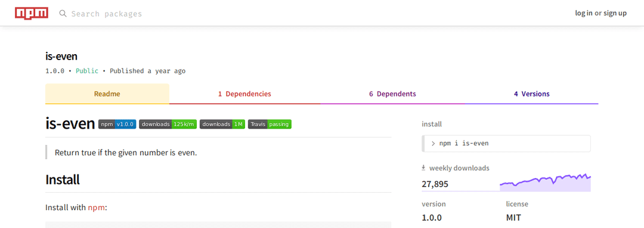
Task: Click the weekly downloads sparkline chart
Action: click(x=545, y=182)
